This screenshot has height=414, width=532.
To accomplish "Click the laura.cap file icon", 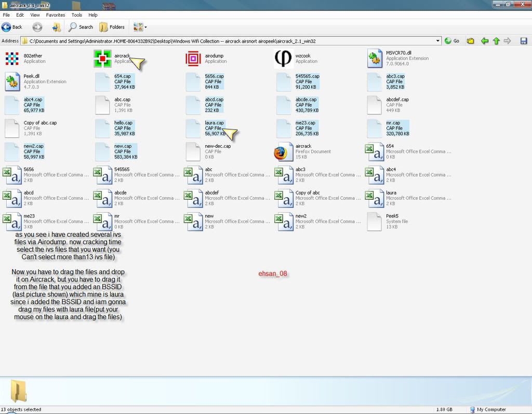I will 193,128.
